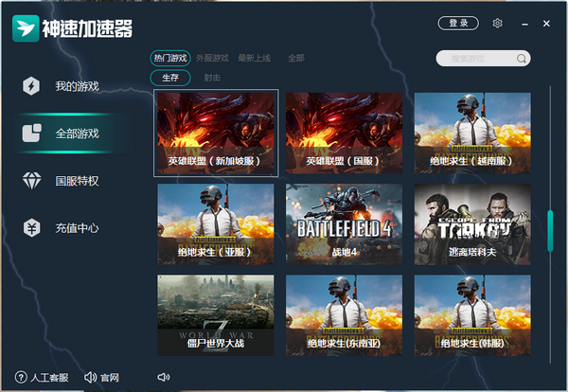This screenshot has width=568, height=392.
Task: Select 僵尸世界大战 game card
Action: tap(216, 315)
